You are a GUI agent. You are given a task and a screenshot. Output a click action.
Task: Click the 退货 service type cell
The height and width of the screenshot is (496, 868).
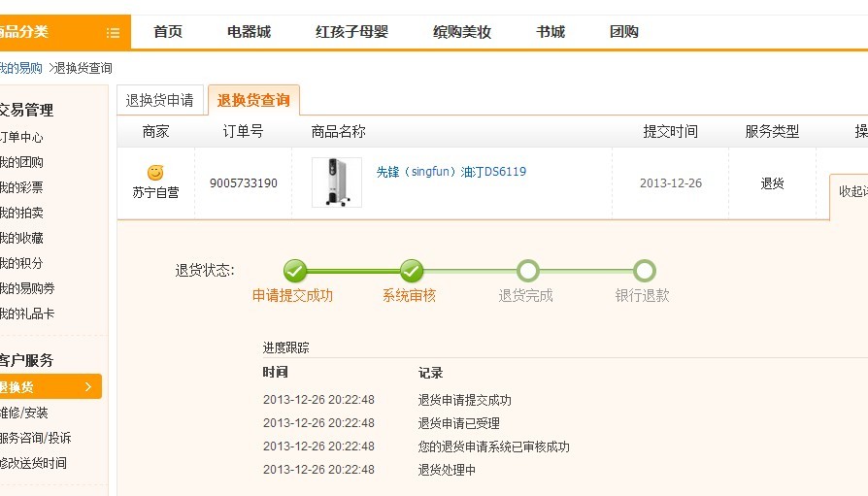(x=772, y=183)
